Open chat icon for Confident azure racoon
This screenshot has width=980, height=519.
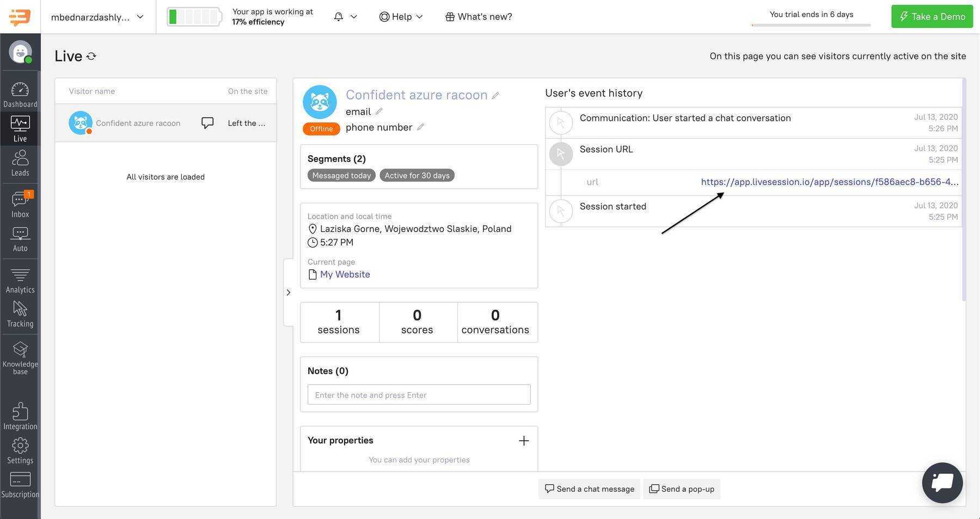(x=207, y=123)
